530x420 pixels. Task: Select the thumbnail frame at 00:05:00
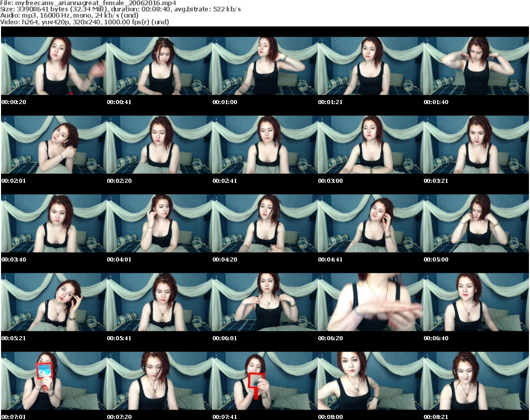[x=476, y=224]
